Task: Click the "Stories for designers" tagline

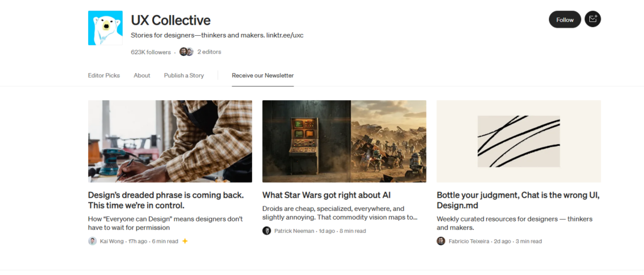Action: (x=217, y=35)
